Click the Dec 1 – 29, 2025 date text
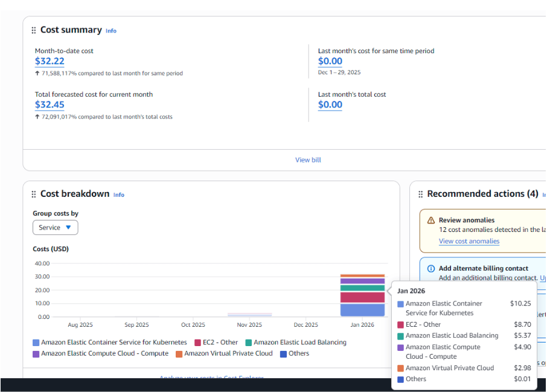The width and height of the screenshot is (547, 392). 339,72
